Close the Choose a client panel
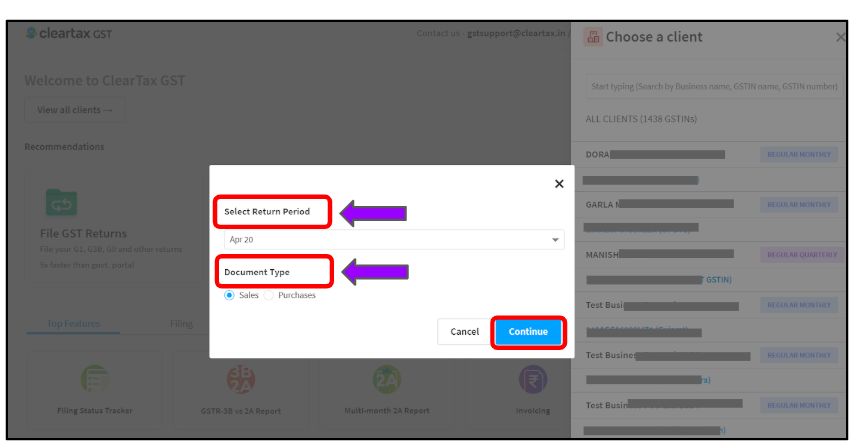This screenshot has width=856, height=447. 841,37
